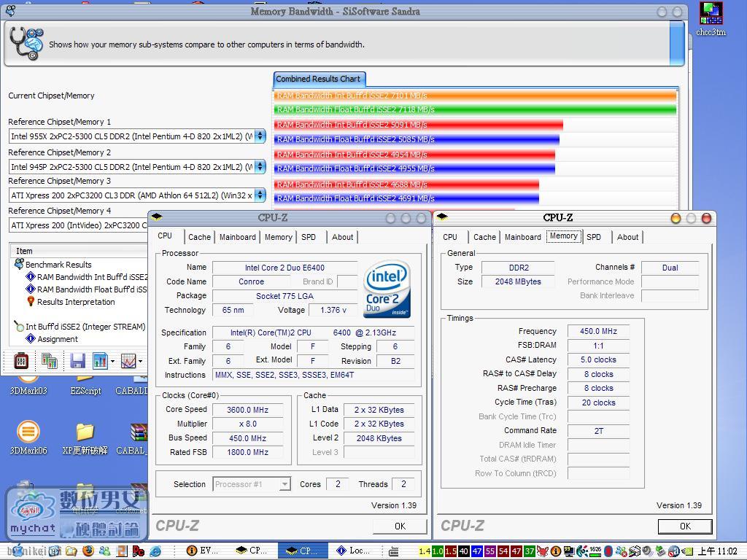Open the Reference Chipset/Memory 2 dropdown
Image resolution: width=747 pixels, height=560 pixels.
coord(260,167)
